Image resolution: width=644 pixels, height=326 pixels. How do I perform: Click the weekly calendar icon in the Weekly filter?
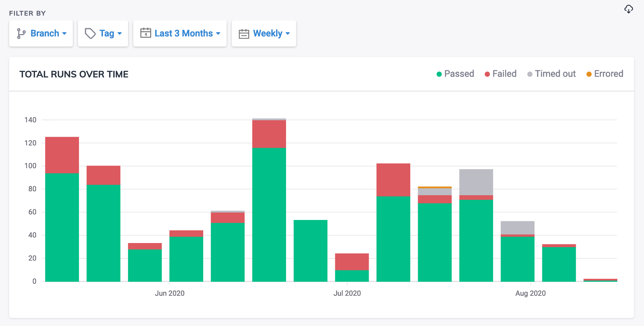(x=244, y=33)
